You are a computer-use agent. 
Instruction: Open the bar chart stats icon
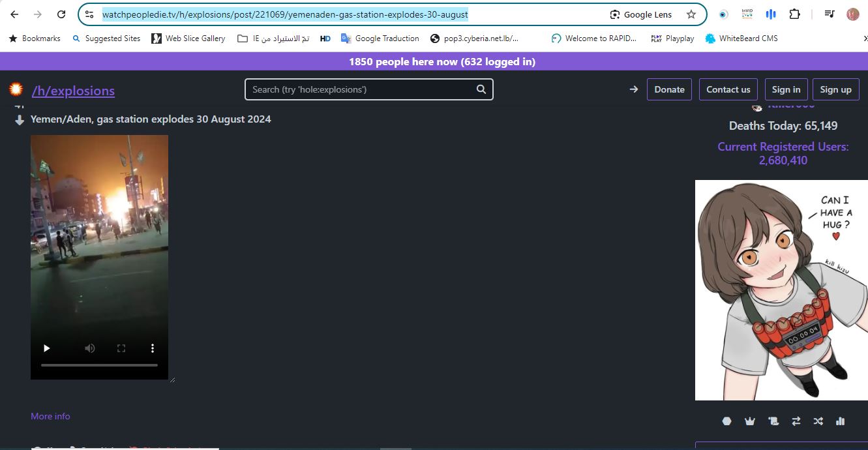[840, 421]
